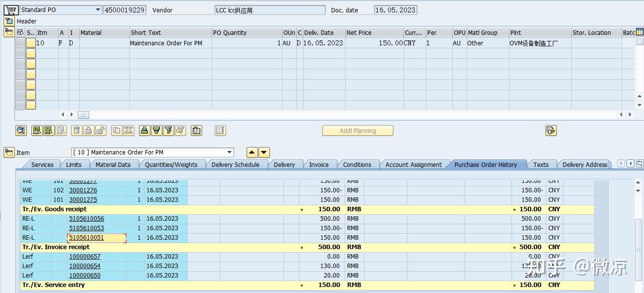Screen dimensions: 644x293
Task: Expand the Header section folder
Action: pos(8,21)
